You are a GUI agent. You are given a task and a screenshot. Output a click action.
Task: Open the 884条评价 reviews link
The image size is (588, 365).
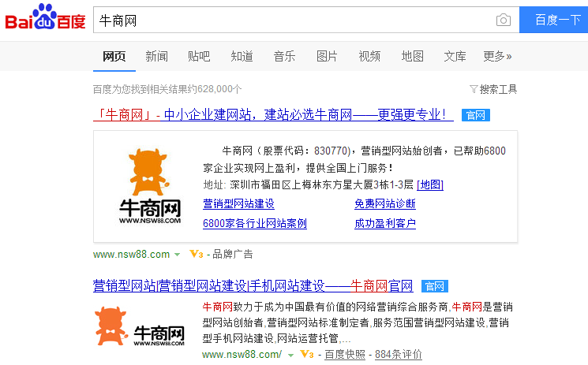(399, 355)
